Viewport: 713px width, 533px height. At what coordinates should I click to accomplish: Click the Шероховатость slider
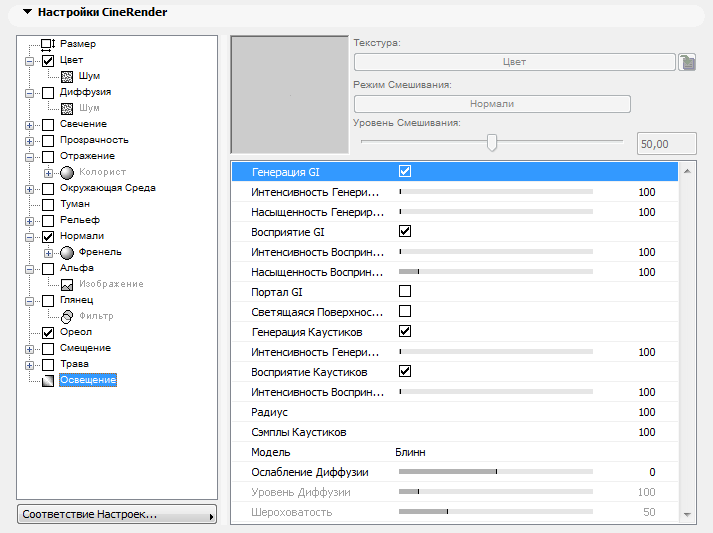tap(496, 512)
